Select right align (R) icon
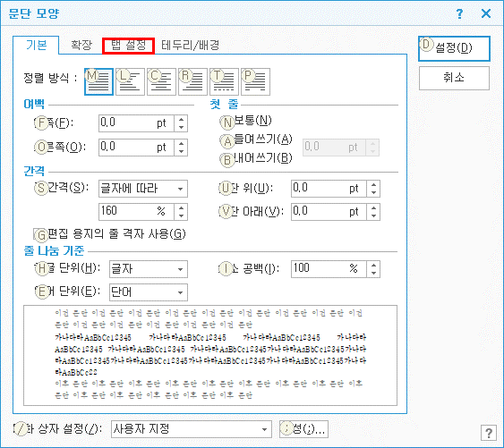The height and width of the screenshot is (448, 504). click(x=192, y=82)
